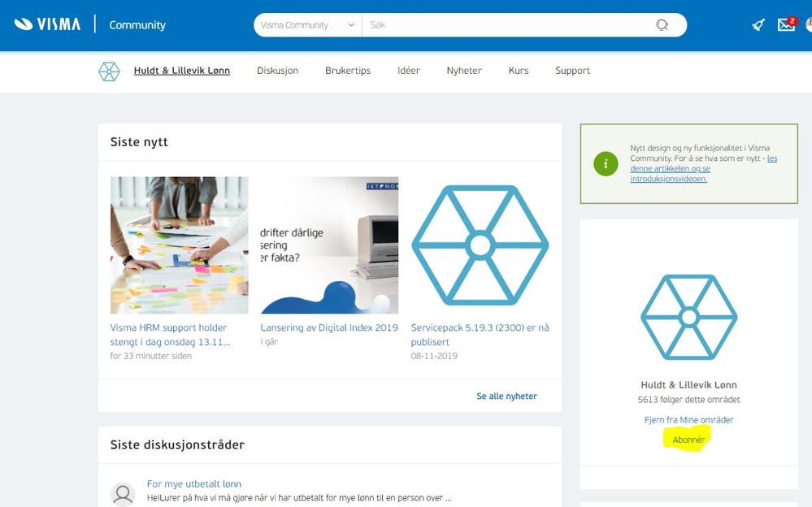Viewport: 812px width, 507px height.
Task: Click the 'for 33 minutter siden' timestamp
Action: click(150, 356)
